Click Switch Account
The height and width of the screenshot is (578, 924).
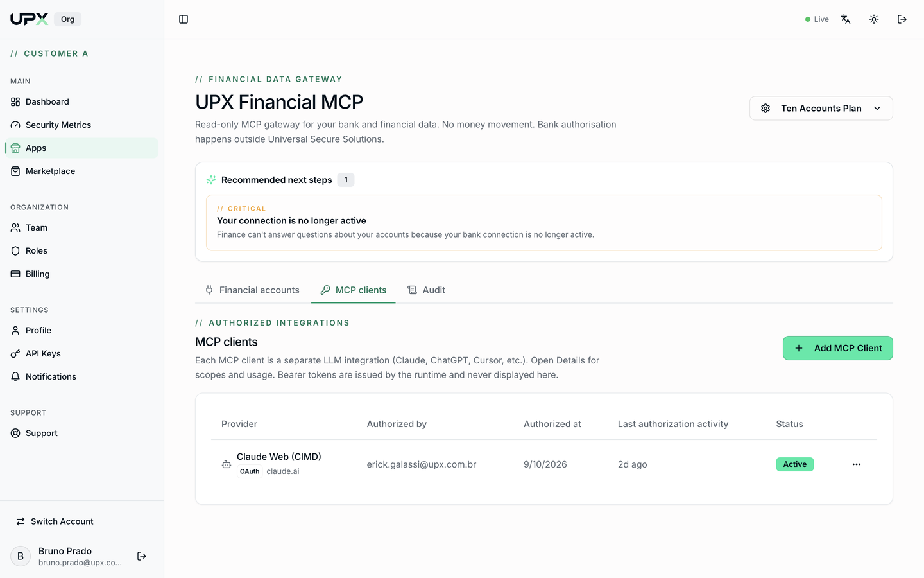click(x=81, y=521)
